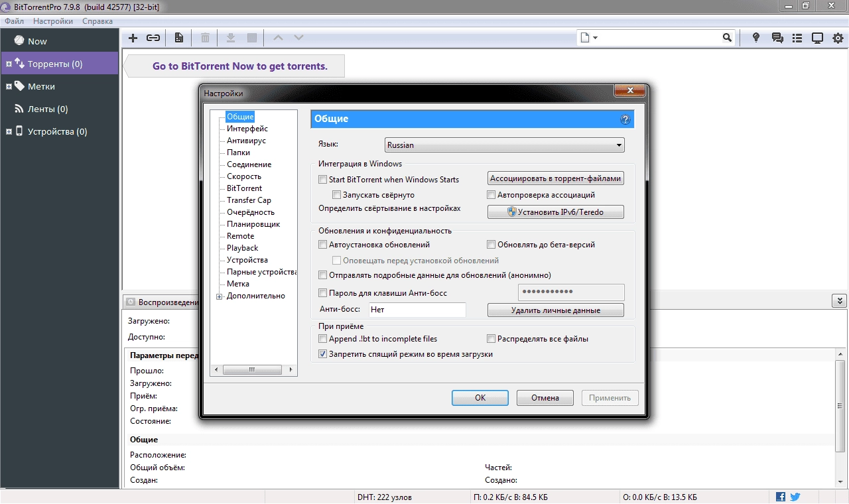Select Ленты (0) feeds in sidebar
849x504 pixels.
(x=60, y=109)
